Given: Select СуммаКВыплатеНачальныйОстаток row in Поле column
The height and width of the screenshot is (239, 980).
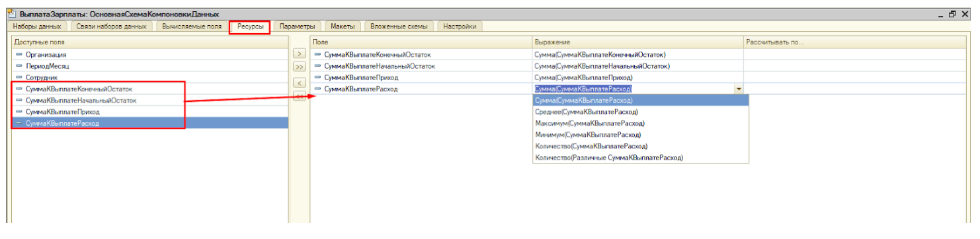Looking at the screenshot, I should pyautogui.click(x=421, y=66).
